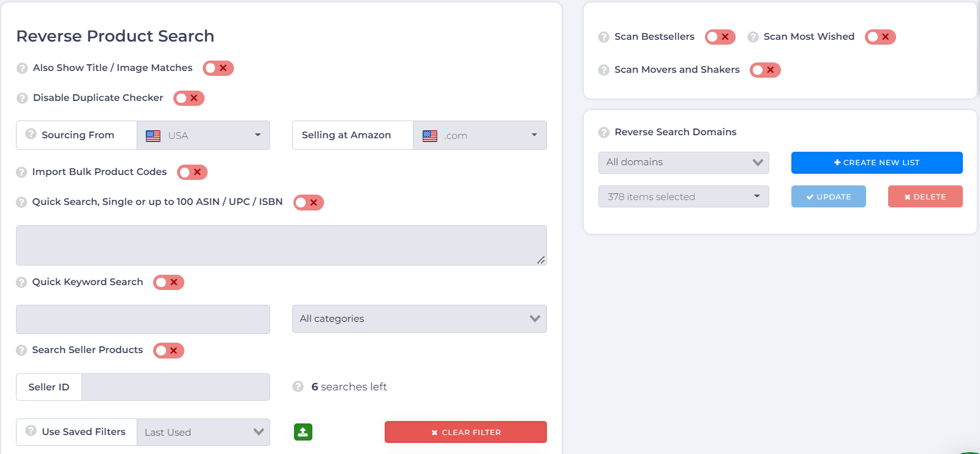Enable the Quick Keyword Search toggle
The height and width of the screenshot is (454, 980).
(168, 282)
